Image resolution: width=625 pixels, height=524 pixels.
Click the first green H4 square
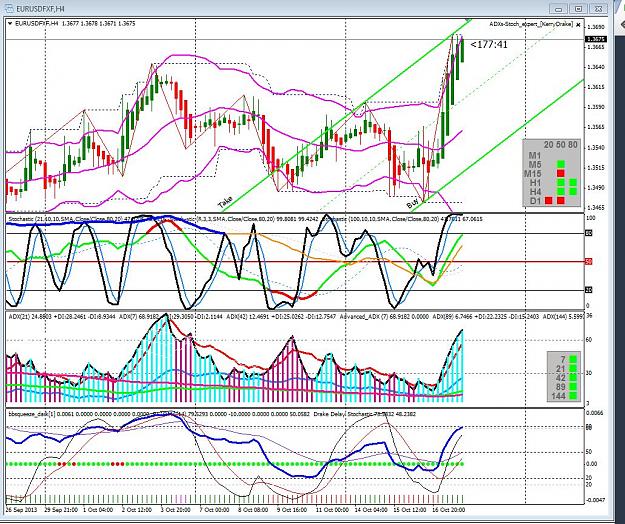561,192
